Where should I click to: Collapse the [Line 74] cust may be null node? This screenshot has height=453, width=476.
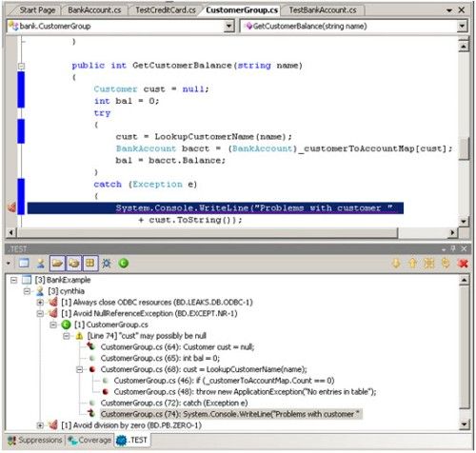pyautogui.click(x=67, y=336)
